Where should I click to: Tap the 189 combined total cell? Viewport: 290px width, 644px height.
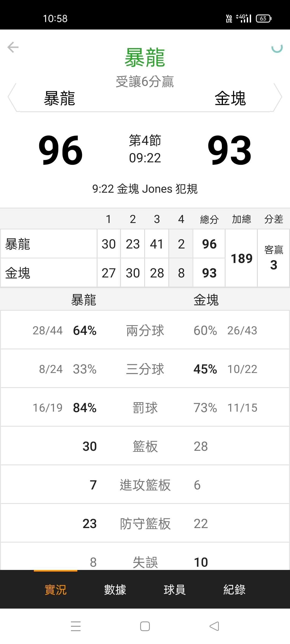(x=241, y=258)
